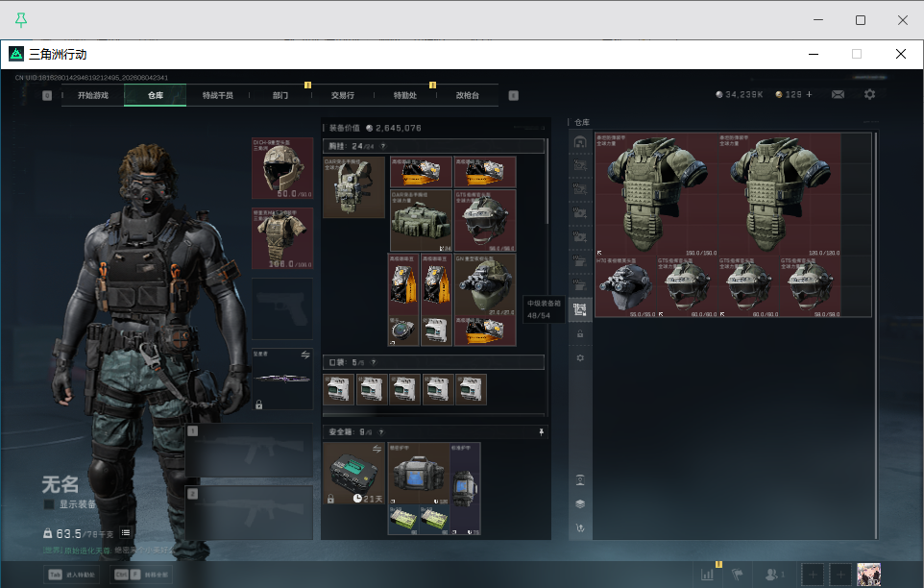Click the stacked layers icon in warehouse sidebar
This screenshot has width=924, height=588.
(x=580, y=503)
